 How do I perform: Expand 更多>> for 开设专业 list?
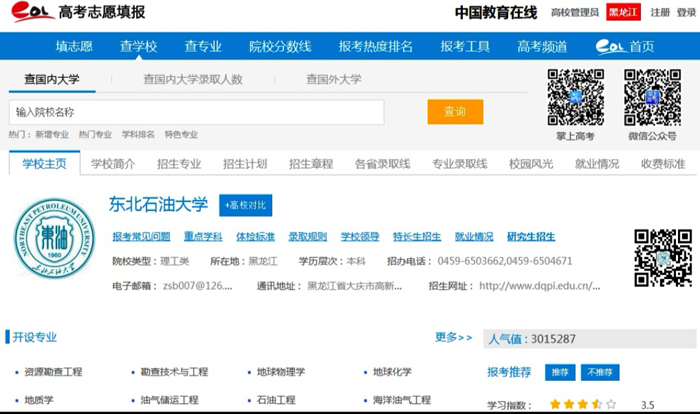click(x=453, y=338)
